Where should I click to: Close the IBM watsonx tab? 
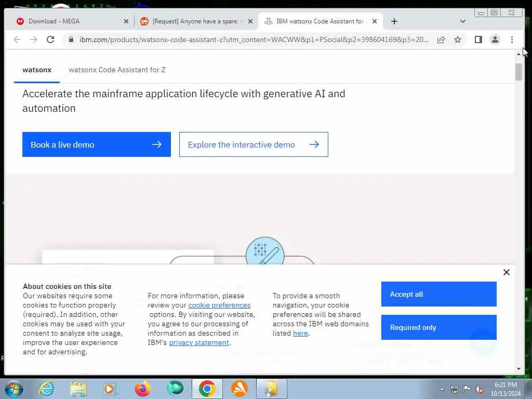point(375,21)
